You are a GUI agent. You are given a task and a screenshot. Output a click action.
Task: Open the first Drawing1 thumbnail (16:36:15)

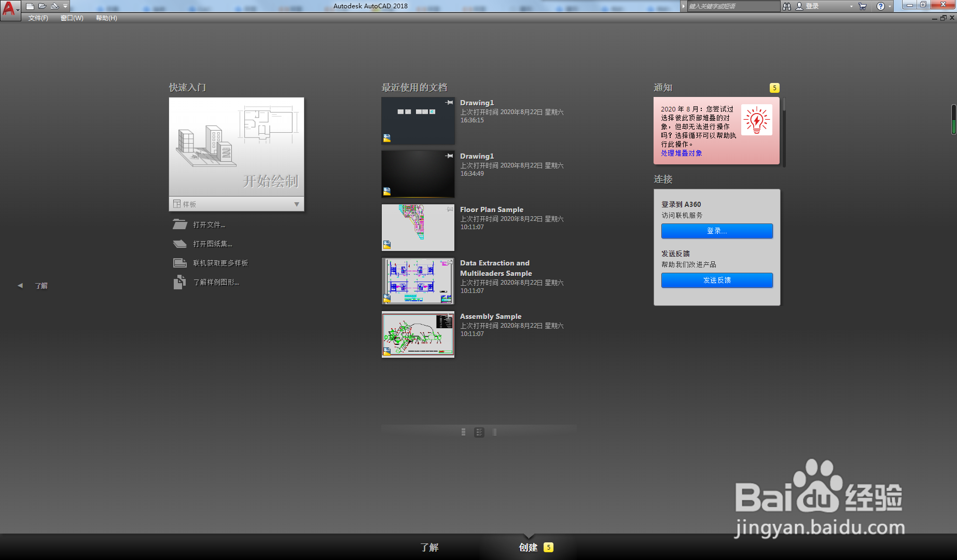click(418, 121)
